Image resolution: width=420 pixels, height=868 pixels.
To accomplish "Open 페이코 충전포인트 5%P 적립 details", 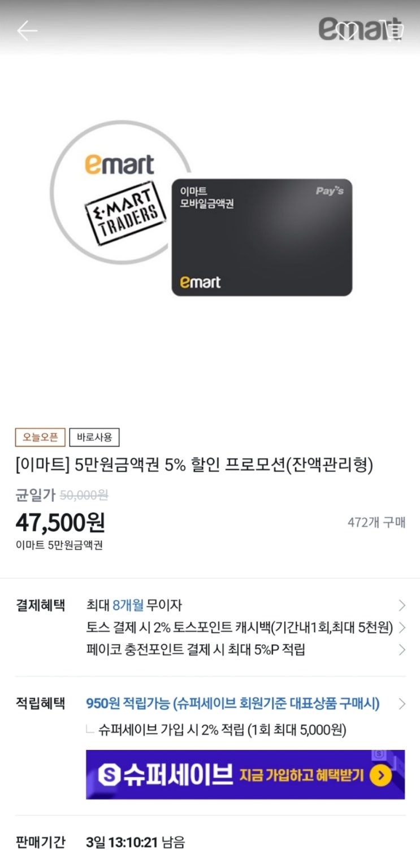I will (196, 650).
